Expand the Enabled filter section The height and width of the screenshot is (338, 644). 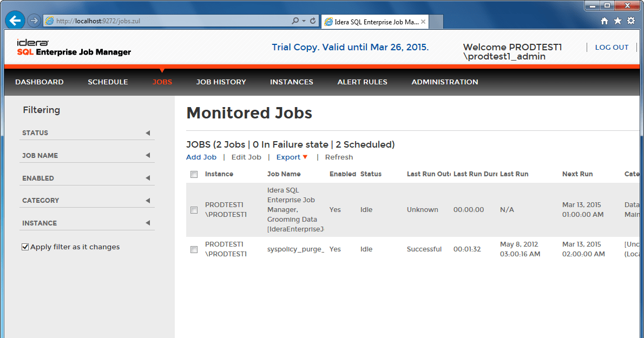pyautogui.click(x=87, y=178)
